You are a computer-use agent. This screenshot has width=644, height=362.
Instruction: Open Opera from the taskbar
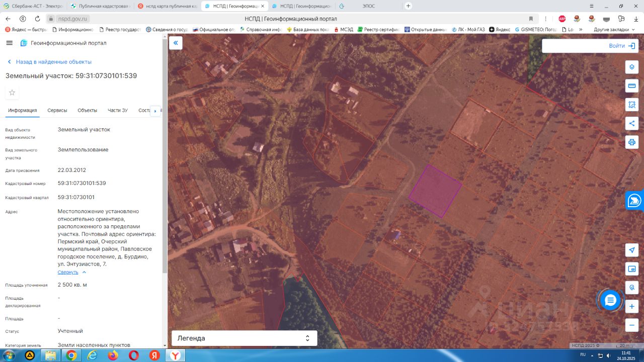pyautogui.click(x=134, y=355)
